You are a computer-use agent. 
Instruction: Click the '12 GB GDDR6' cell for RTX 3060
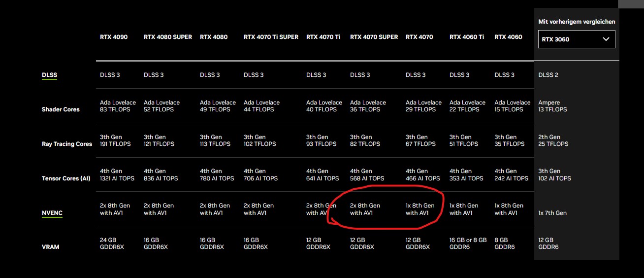pyautogui.click(x=549, y=243)
